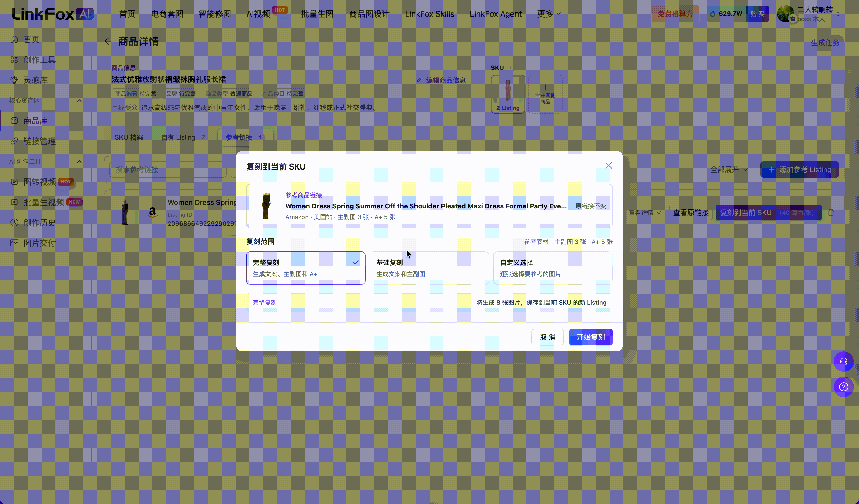
Task: Select the 基础复刻 scope option
Action: 429,268
